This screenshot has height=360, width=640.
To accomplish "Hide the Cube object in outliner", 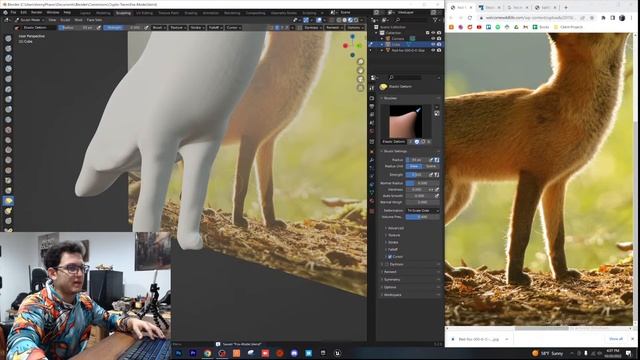I will click(x=433, y=44).
